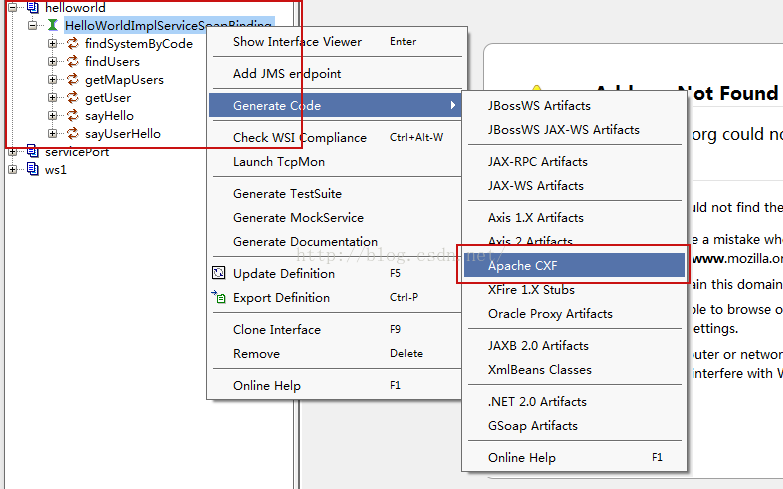Click the operation icon beside findSystemByCode
783x489 pixels.
tap(73, 43)
